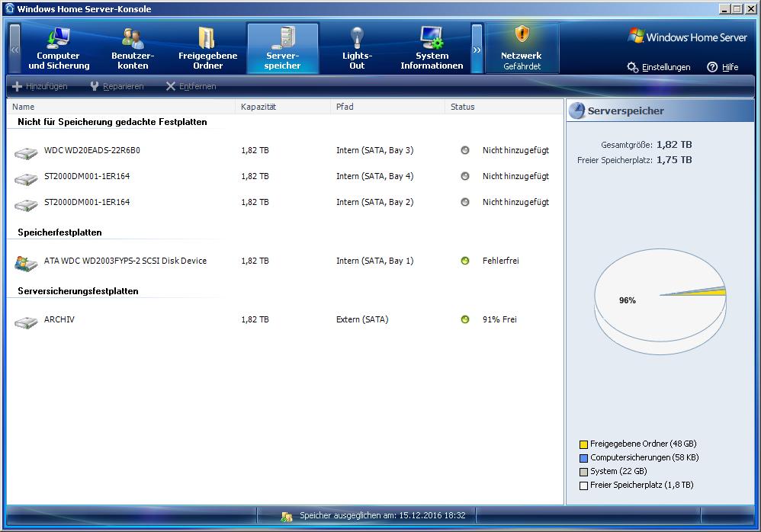Go to the Lights-Out tab
761x532 pixels.
click(x=357, y=49)
